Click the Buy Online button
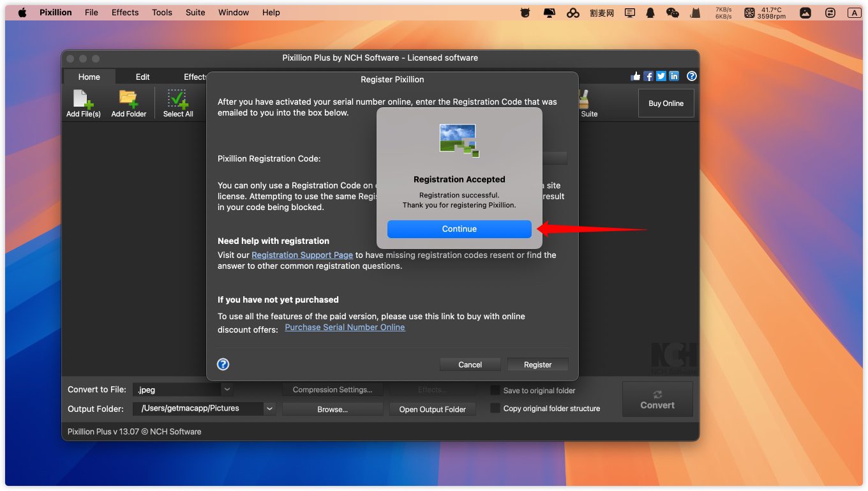The width and height of the screenshot is (868, 491). coord(666,103)
